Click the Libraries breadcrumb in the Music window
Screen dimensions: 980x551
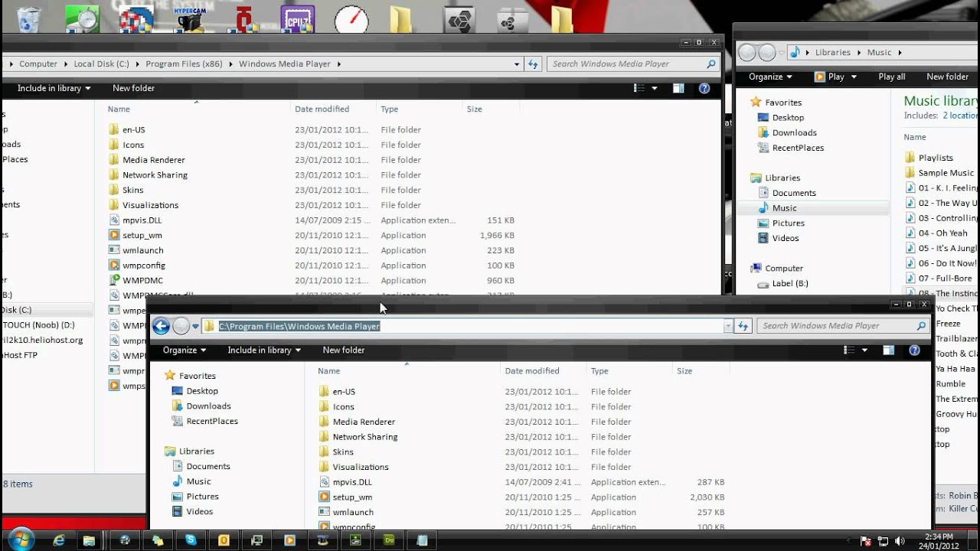point(833,53)
